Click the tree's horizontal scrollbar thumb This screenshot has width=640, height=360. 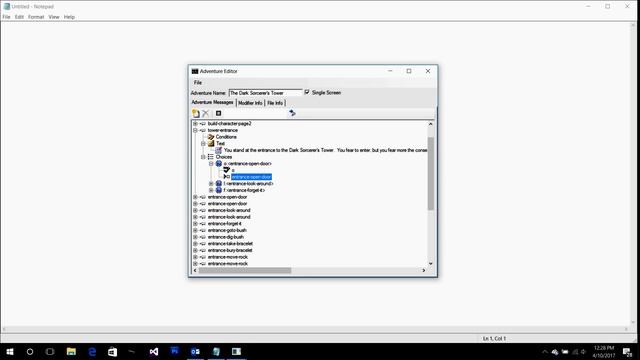tap(245, 270)
